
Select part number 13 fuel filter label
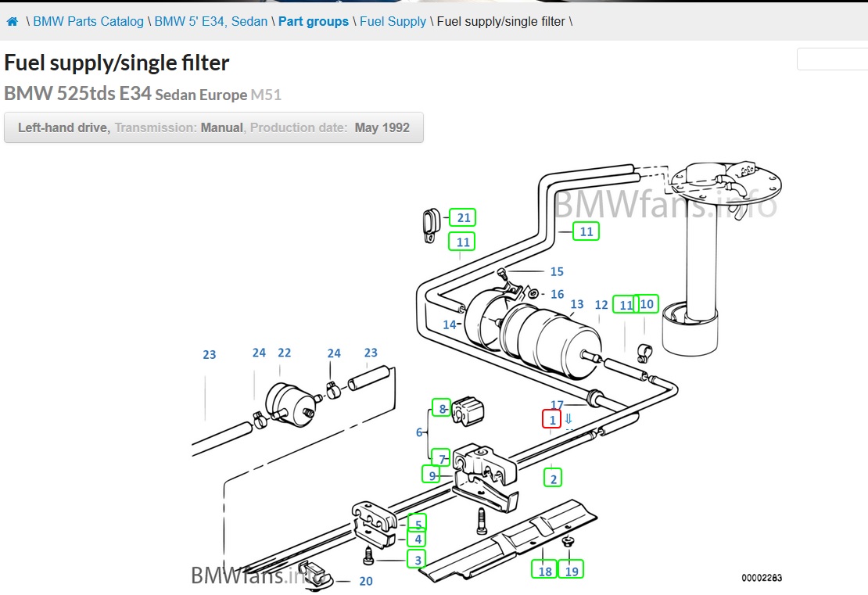tap(577, 305)
